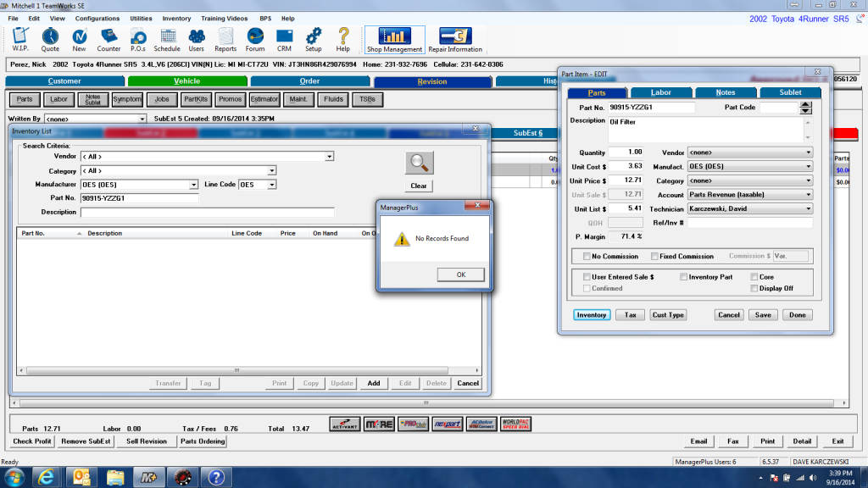Switch to Shop Management module
Image resolution: width=868 pixels, height=488 pixels.
click(394, 40)
